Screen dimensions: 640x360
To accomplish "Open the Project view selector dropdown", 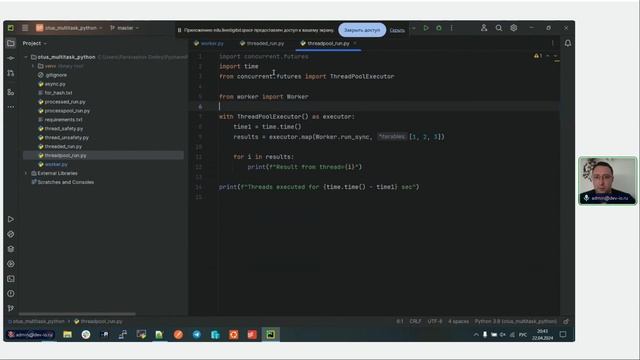I will click(35, 43).
